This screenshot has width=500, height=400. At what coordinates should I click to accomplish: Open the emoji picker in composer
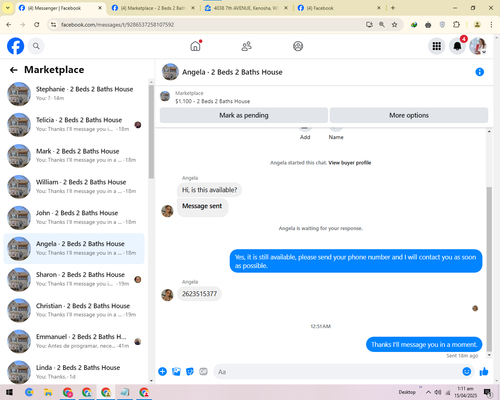(467, 371)
